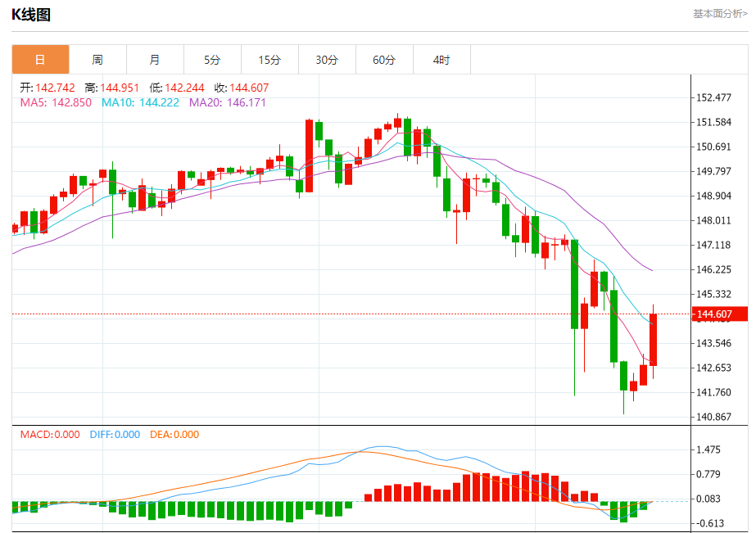This screenshot has height=533, width=756.
Task: Click the high price 144.951
Action: (120, 88)
